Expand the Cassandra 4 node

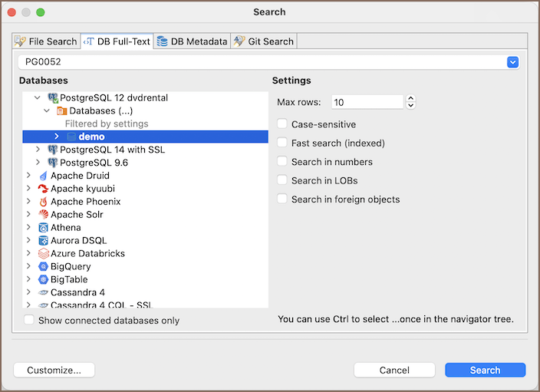(x=28, y=292)
